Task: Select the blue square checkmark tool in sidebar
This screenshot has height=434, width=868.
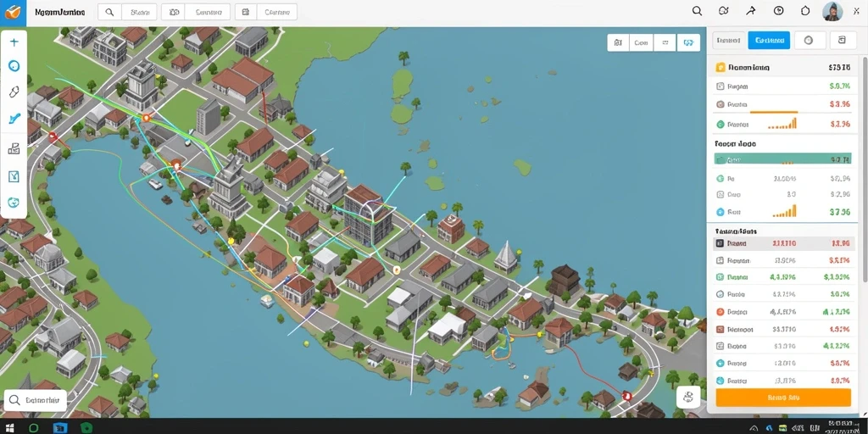Action: coord(14,176)
